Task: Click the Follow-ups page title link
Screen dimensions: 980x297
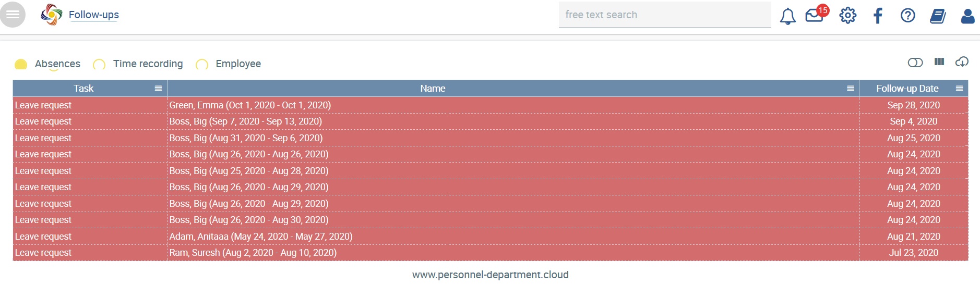Action: [x=94, y=15]
